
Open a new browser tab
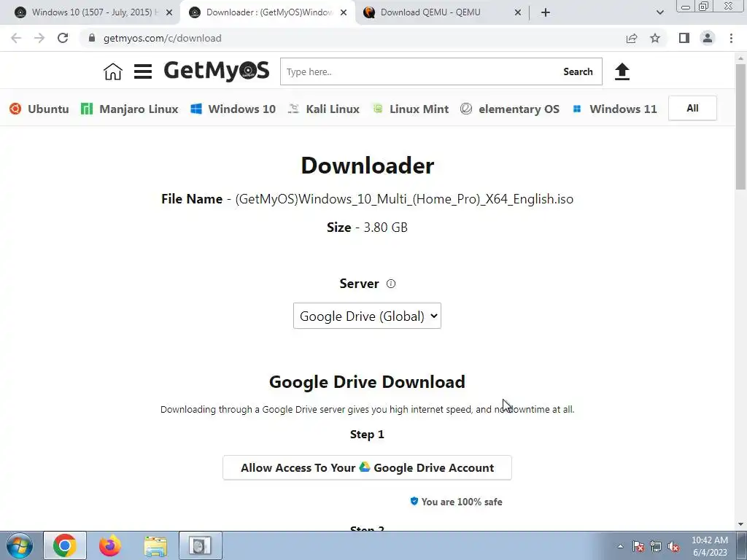pyautogui.click(x=546, y=12)
